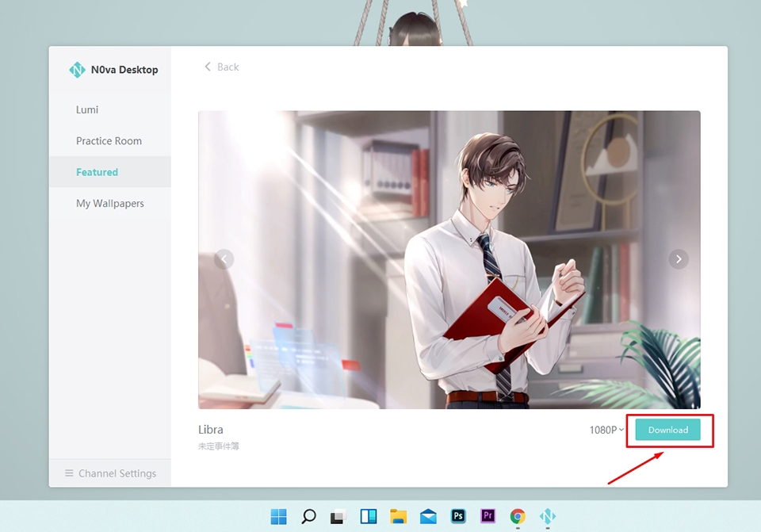Screen dimensions: 761x532
Task: Open Channel Settings
Action: 111,473
